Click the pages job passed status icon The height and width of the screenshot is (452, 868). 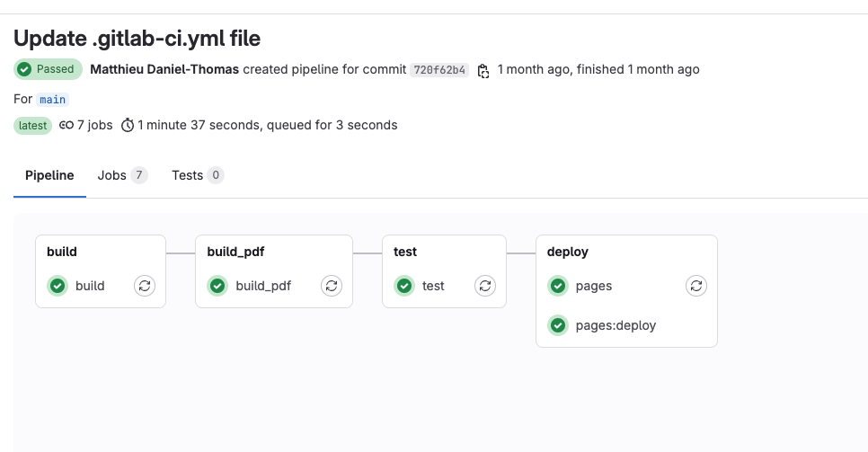(558, 286)
